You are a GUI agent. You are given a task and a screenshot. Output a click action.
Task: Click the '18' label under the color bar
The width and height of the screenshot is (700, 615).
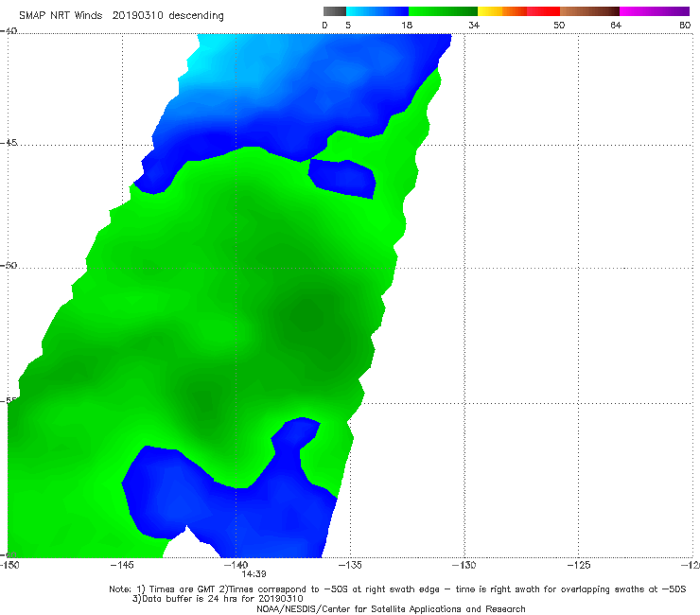(407, 26)
